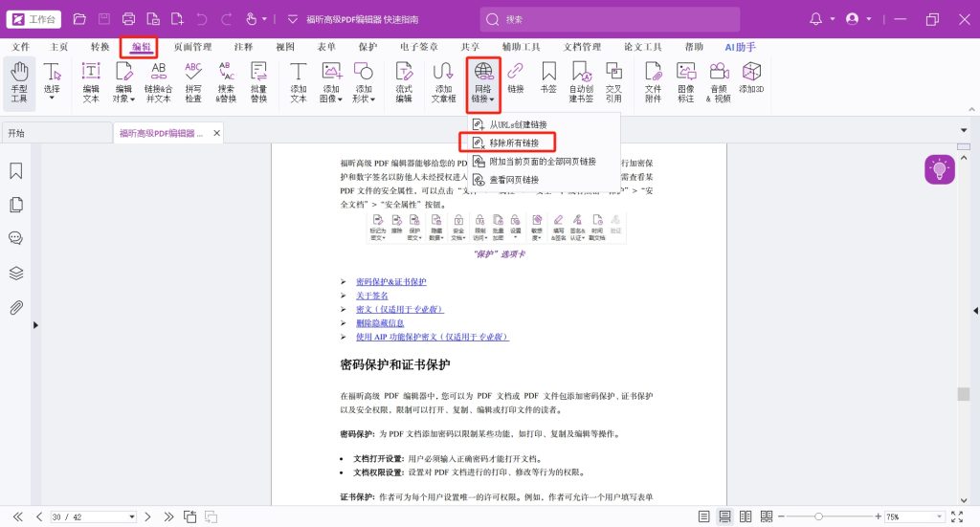Select the Hand tool (手型工具)
Image resolution: width=980 pixels, height=527 pixels.
point(19,81)
